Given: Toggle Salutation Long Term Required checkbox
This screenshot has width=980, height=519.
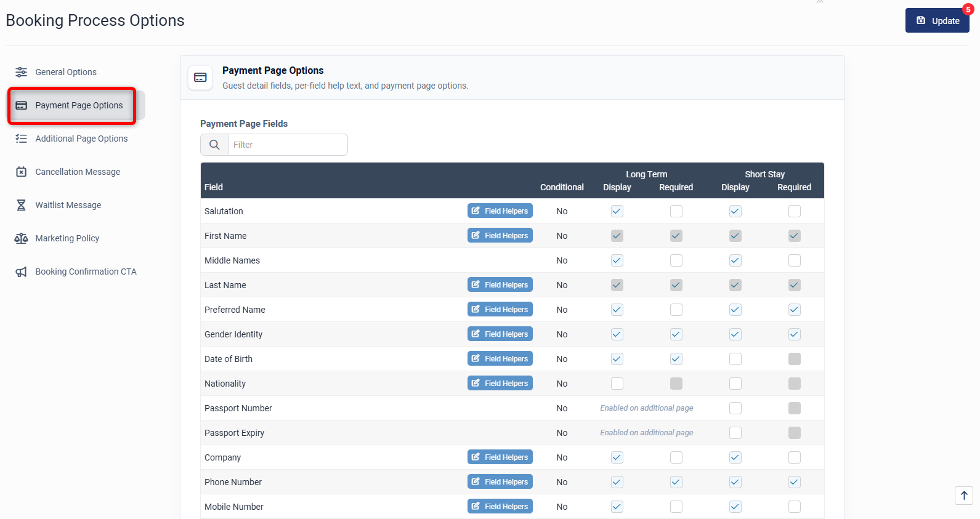Looking at the screenshot, I should point(676,211).
